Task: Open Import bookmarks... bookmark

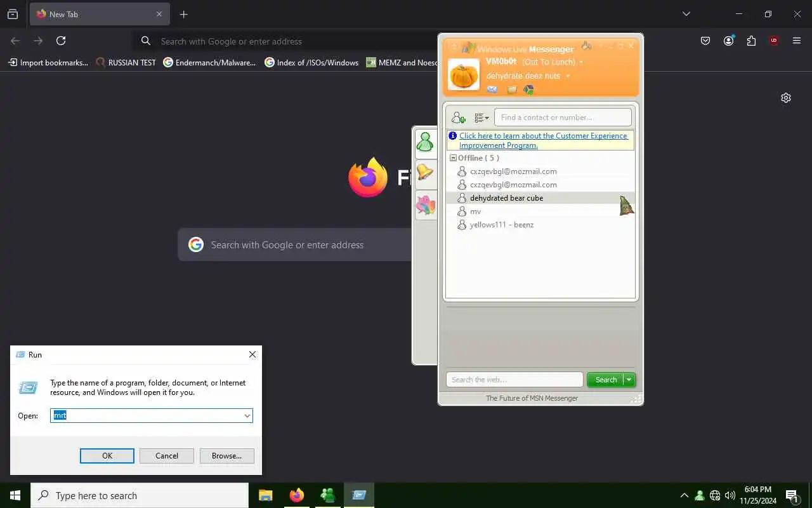Action: [48, 63]
